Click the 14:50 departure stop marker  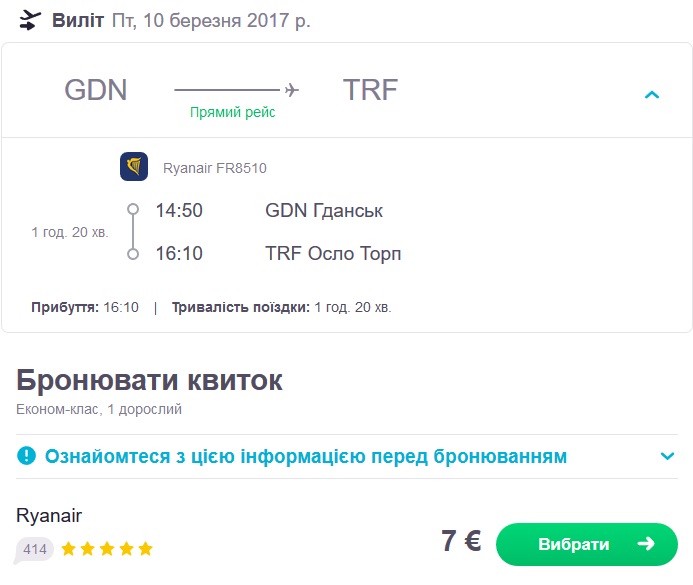pyautogui.click(x=132, y=211)
